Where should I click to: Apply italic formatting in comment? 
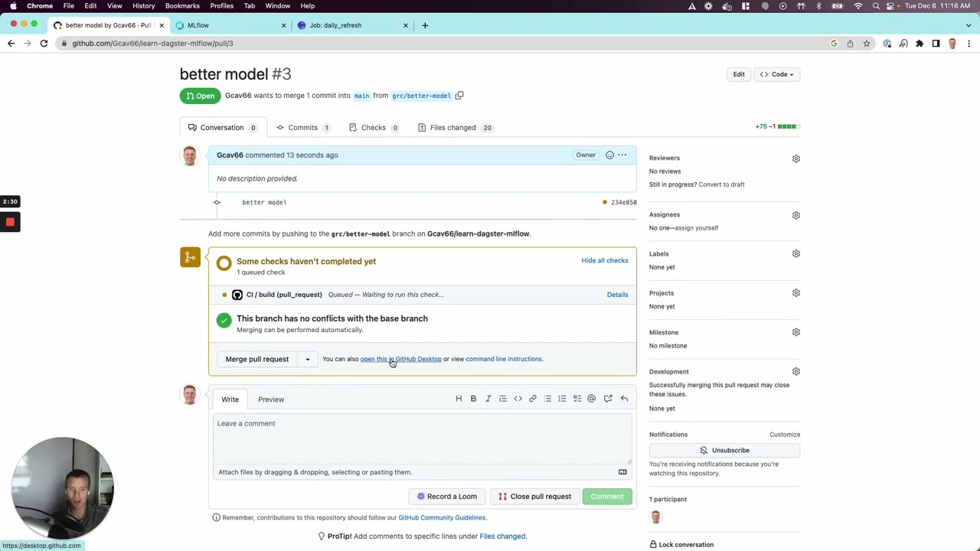488,399
